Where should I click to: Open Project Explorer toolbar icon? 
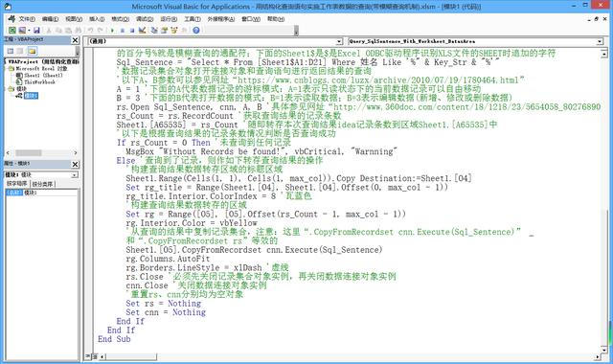[x=154, y=30]
